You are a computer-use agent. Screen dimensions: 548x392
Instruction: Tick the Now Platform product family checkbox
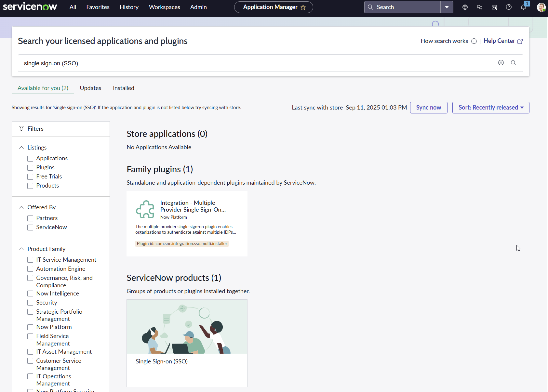(x=30, y=327)
